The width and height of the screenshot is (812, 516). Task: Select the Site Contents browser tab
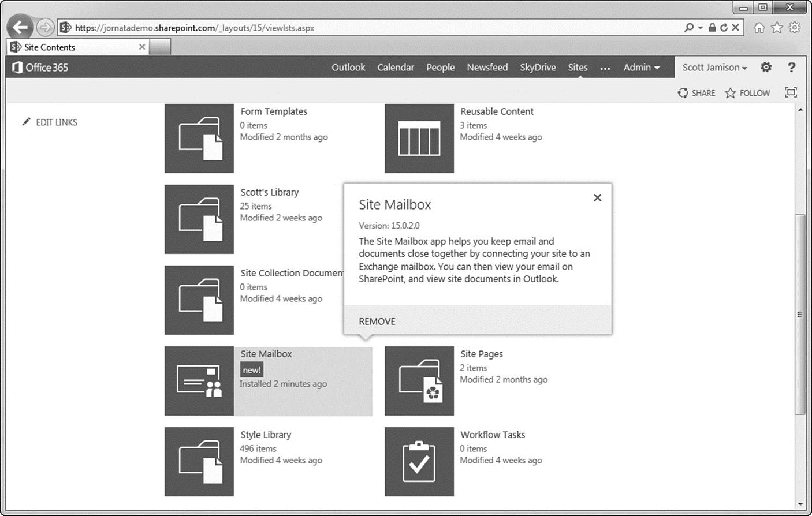pyautogui.click(x=78, y=47)
